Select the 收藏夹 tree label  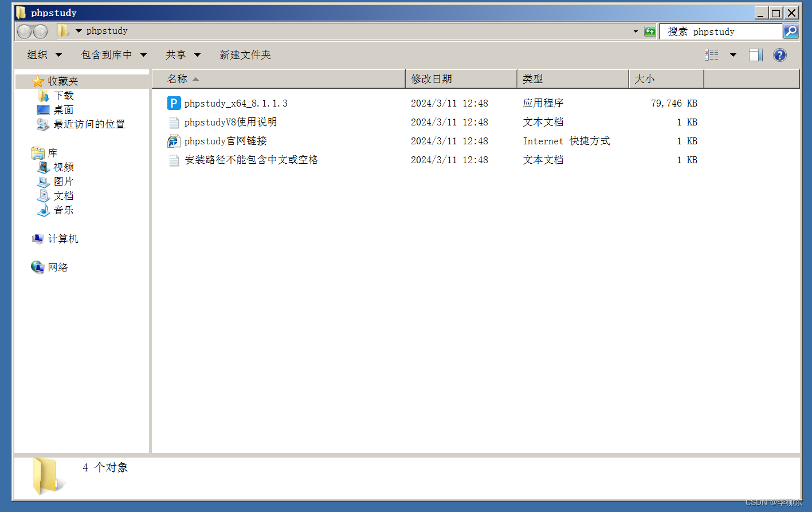[x=63, y=81]
